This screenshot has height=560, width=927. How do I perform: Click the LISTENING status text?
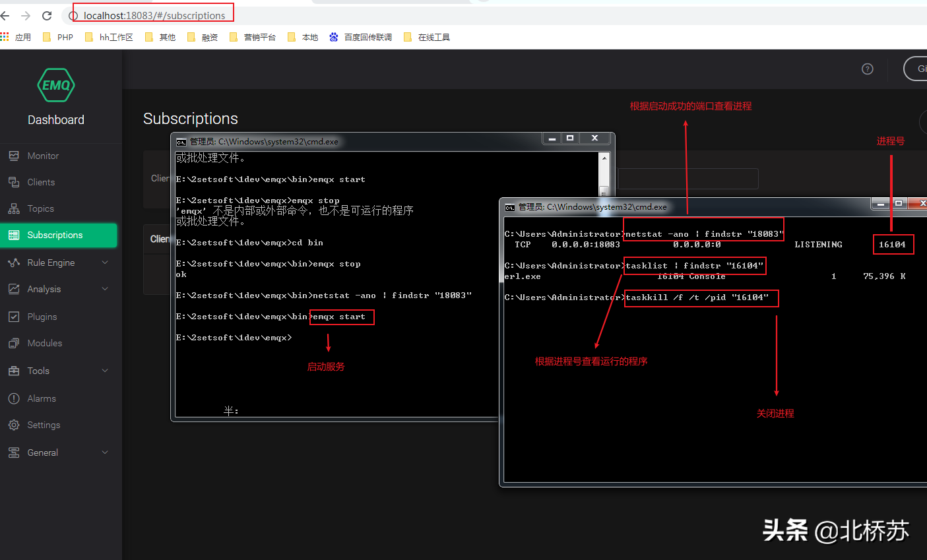tap(818, 245)
